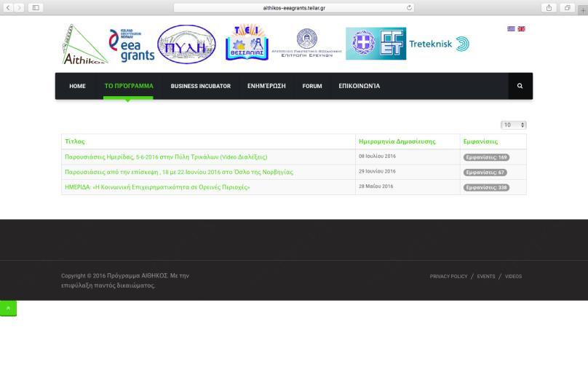588x367 pixels.
Task: Click the Εμφανίσεις: 67 badge
Action: tap(485, 173)
